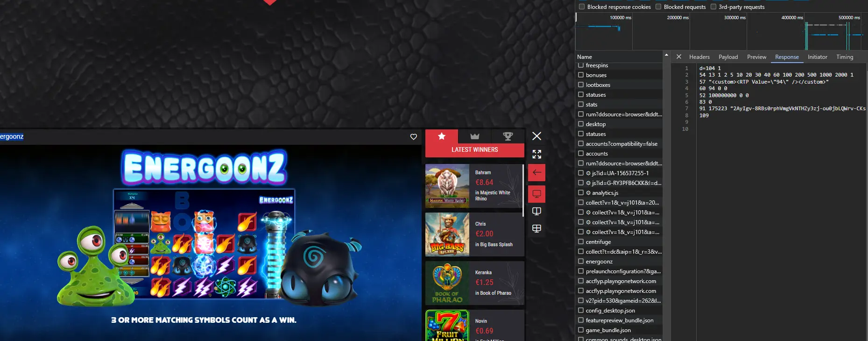
Task: Click the 400000 ms timeline marker
Action: pyautogui.click(x=792, y=18)
